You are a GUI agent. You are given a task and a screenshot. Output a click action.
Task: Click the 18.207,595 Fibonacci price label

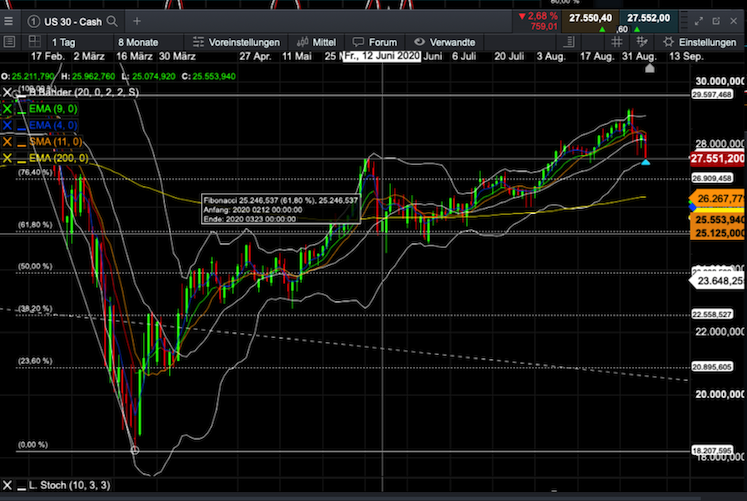click(711, 450)
